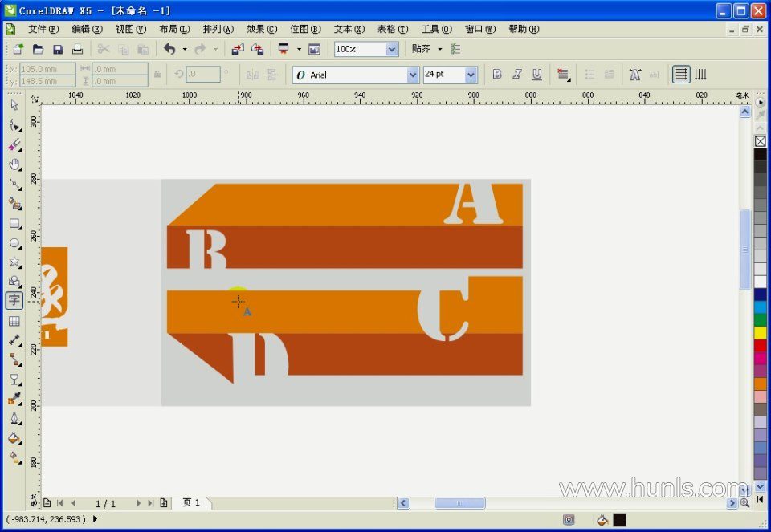Click the Undo arrow icon
The image size is (771, 532).
[169, 49]
